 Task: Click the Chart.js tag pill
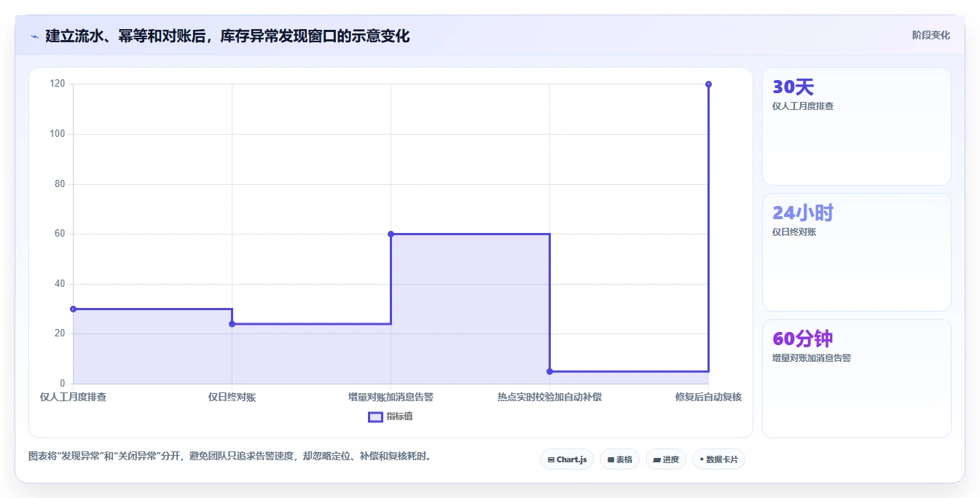point(567,459)
